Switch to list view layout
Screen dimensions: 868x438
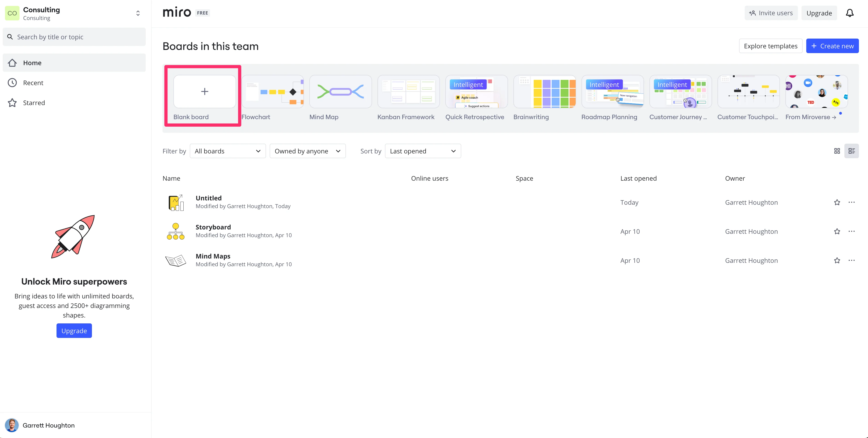pos(851,151)
